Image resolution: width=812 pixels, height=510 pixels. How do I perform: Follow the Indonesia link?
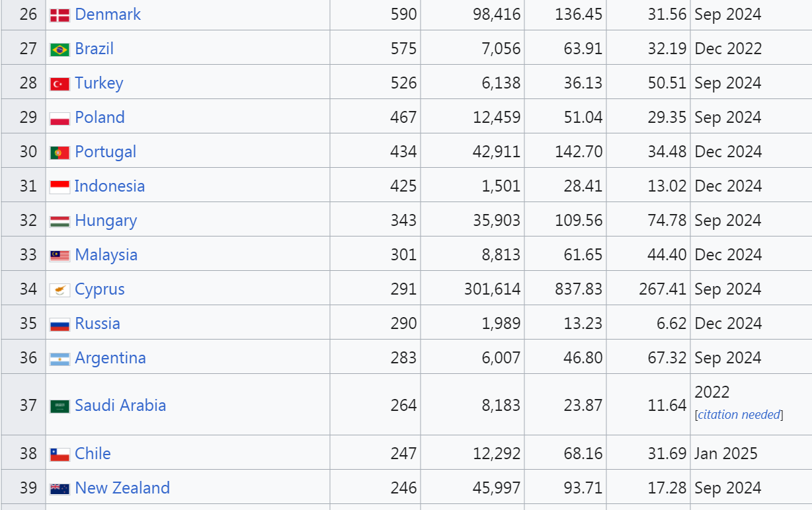pyautogui.click(x=110, y=186)
